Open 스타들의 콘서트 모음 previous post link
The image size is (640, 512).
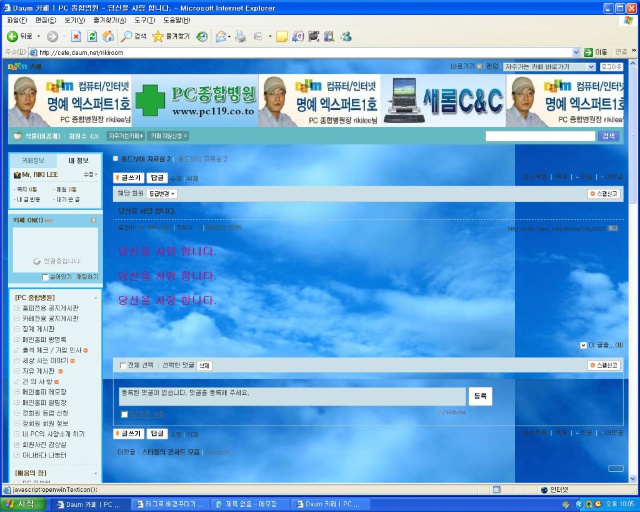pyautogui.click(x=171, y=452)
